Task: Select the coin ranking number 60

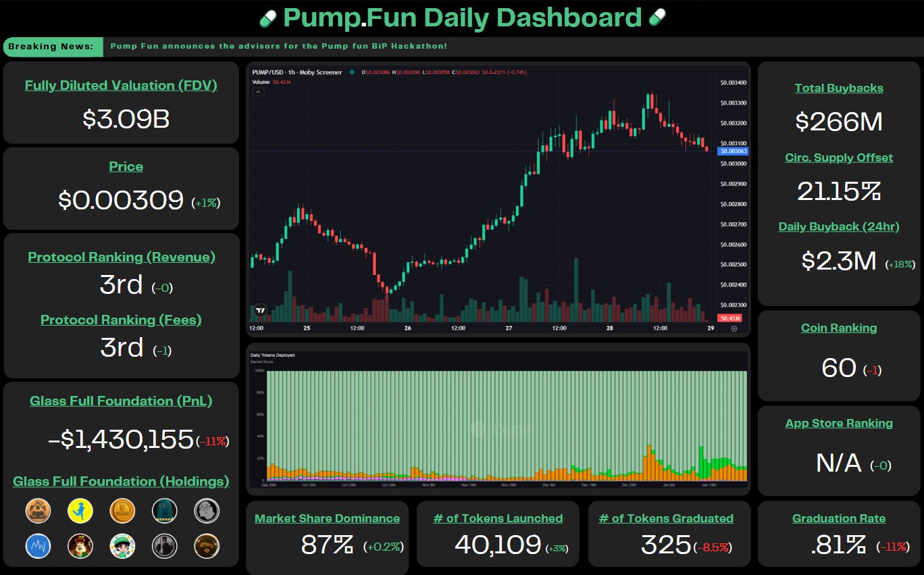Action: pos(839,368)
